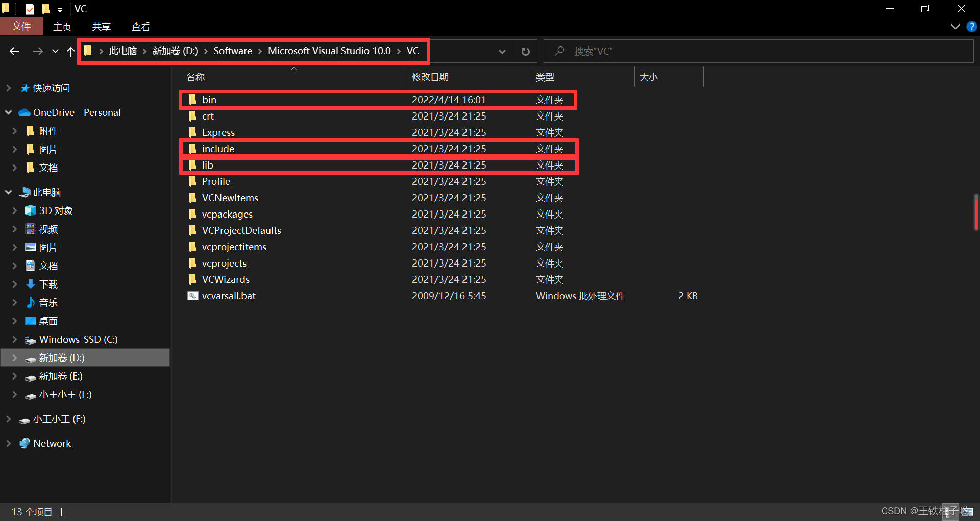Click the 3D 对象 cube icon

pyautogui.click(x=31, y=210)
